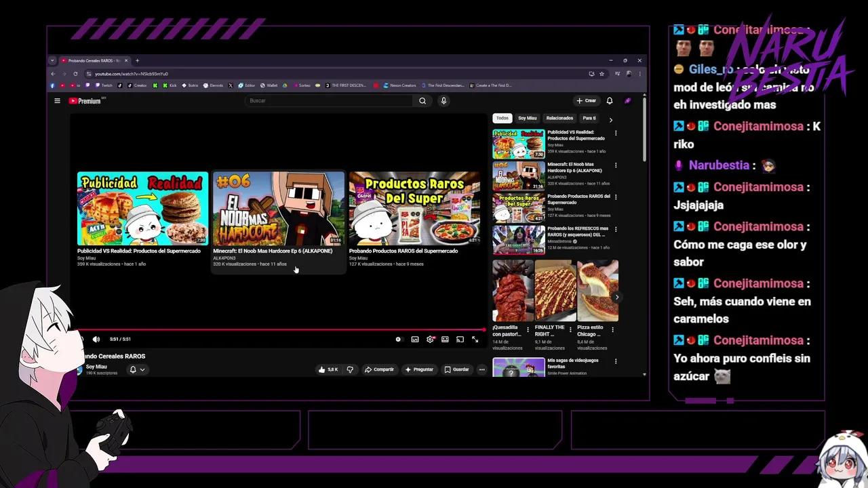Open end-screen video Publicidad VS Realidad thumbnail
The width and height of the screenshot is (868, 488).
[x=142, y=208]
